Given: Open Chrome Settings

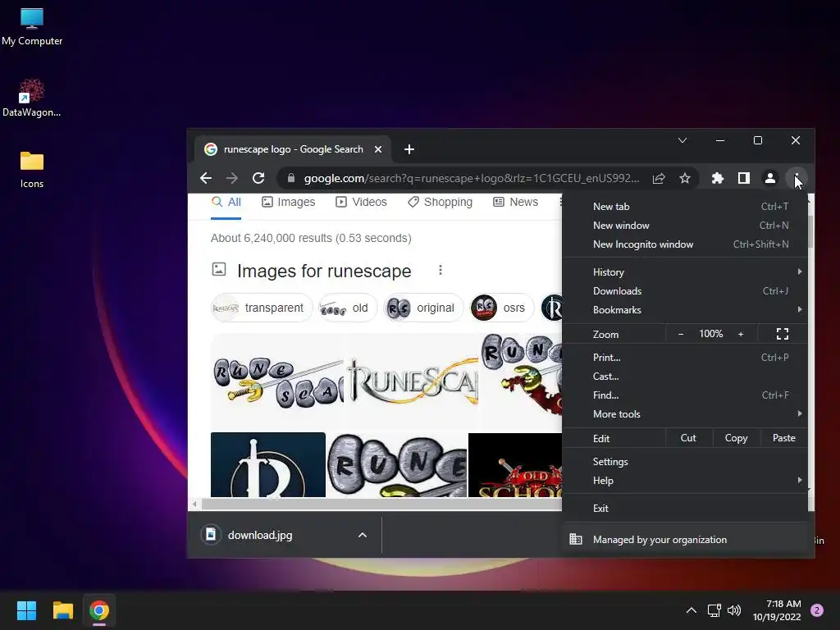Looking at the screenshot, I should coord(685,462).
